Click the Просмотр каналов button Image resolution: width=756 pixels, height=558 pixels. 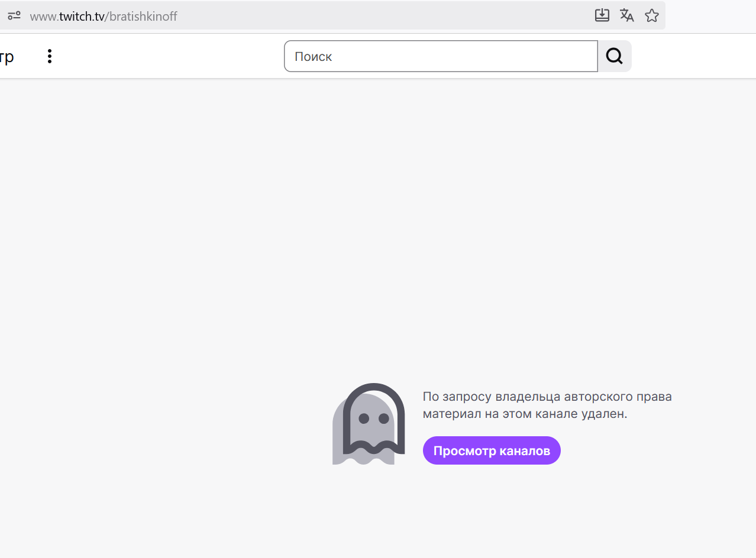point(492,450)
